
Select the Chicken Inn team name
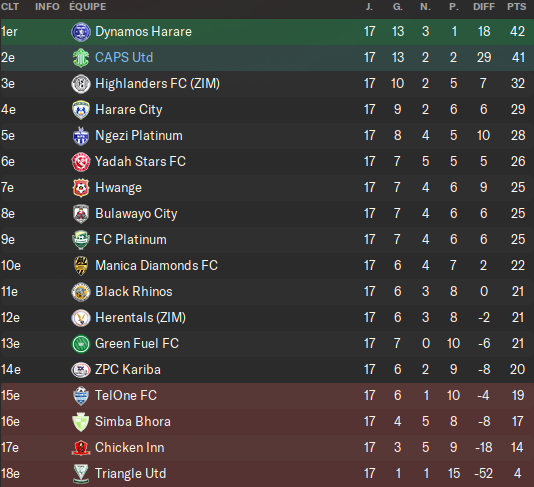pyautogui.click(x=130, y=447)
